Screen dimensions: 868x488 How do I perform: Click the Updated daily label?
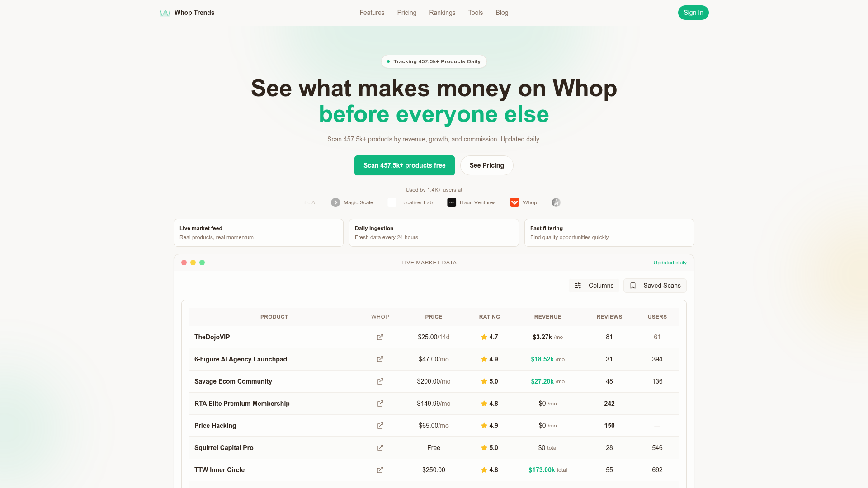tap(670, 263)
